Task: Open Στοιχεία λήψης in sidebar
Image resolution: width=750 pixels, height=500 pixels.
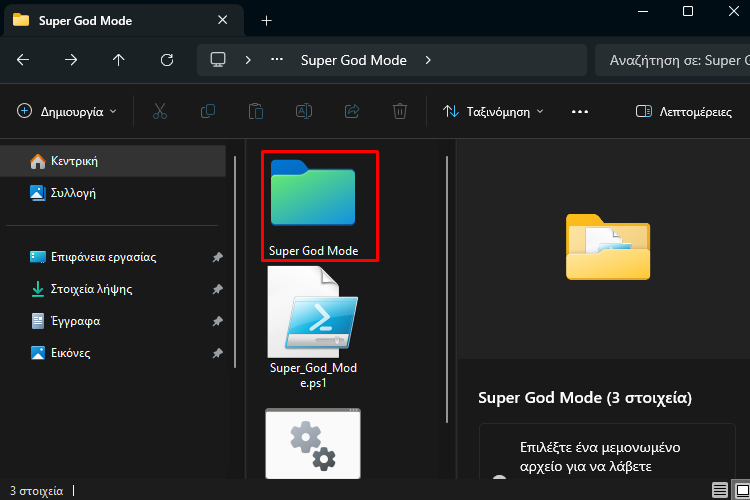Action: (x=91, y=289)
